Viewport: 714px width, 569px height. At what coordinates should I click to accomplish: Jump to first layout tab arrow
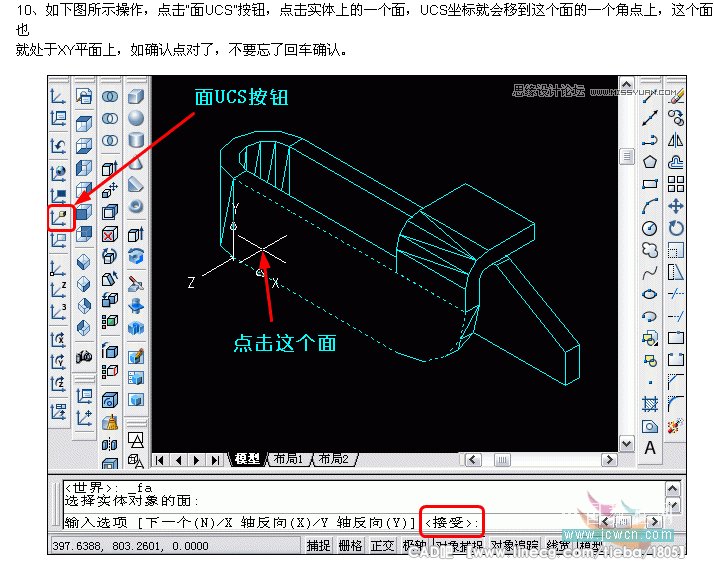[x=159, y=460]
